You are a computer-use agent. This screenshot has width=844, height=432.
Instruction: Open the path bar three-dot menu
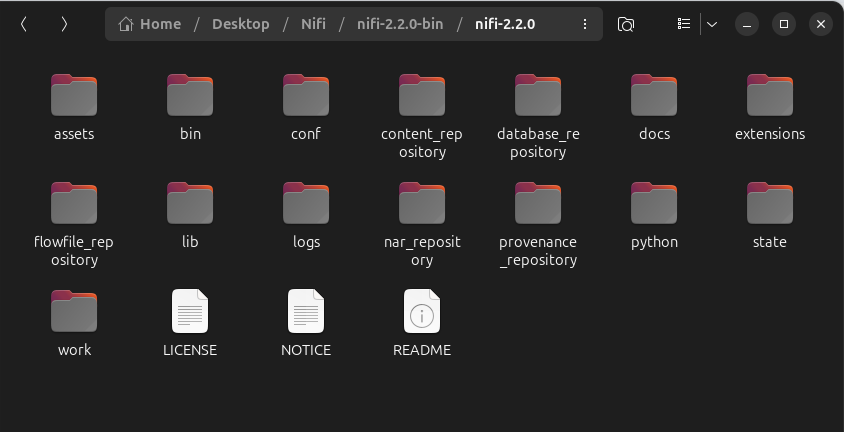[x=585, y=24]
